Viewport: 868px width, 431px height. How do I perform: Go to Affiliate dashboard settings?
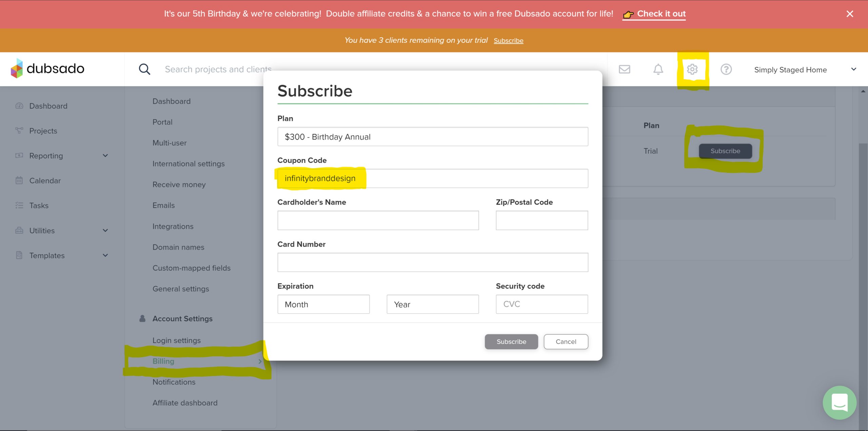click(185, 403)
